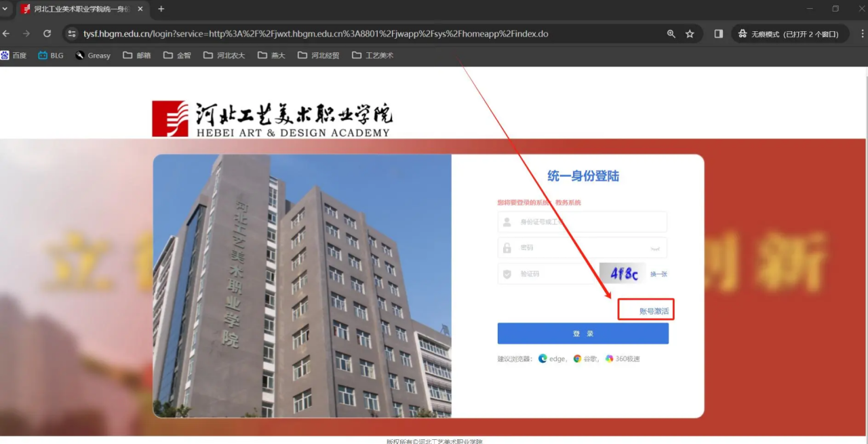
Task: View site information icon in address bar
Action: (x=73, y=34)
